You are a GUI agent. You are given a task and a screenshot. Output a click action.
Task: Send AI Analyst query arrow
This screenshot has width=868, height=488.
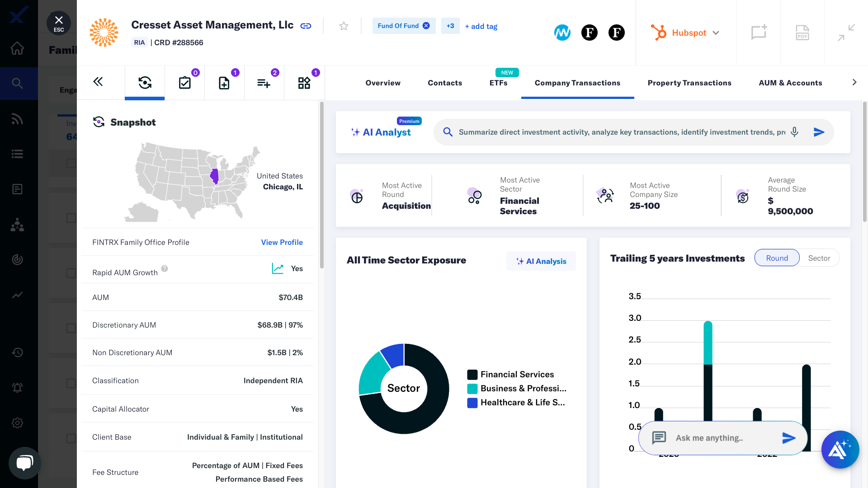(819, 132)
